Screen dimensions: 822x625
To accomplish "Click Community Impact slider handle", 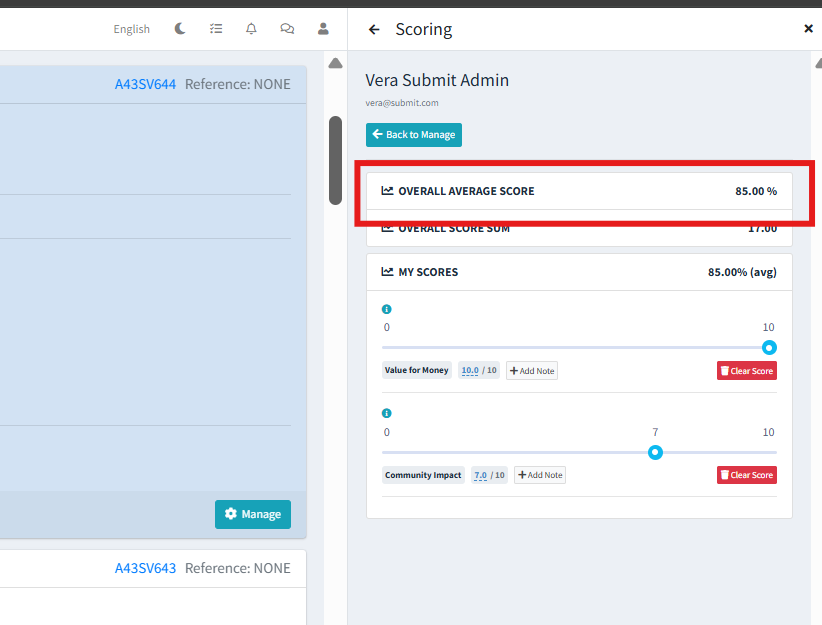I will (x=655, y=452).
